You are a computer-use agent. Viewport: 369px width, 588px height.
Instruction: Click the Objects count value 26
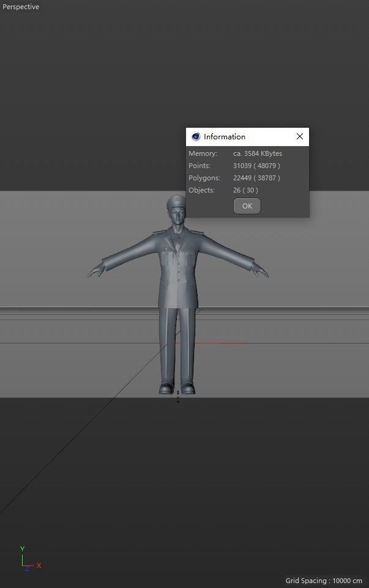point(237,191)
